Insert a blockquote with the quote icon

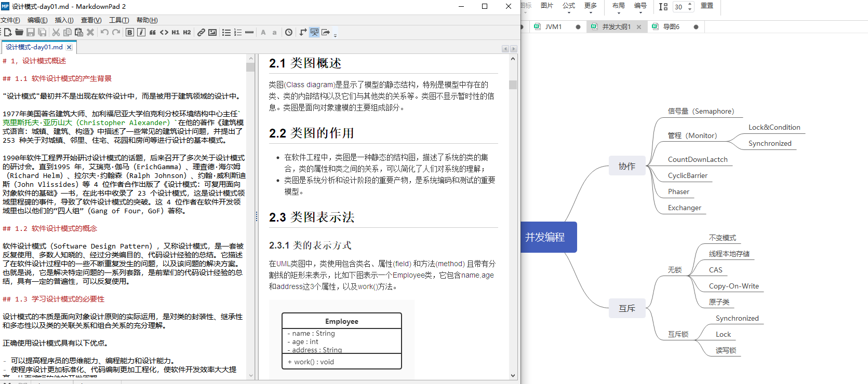[x=153, y=32]
